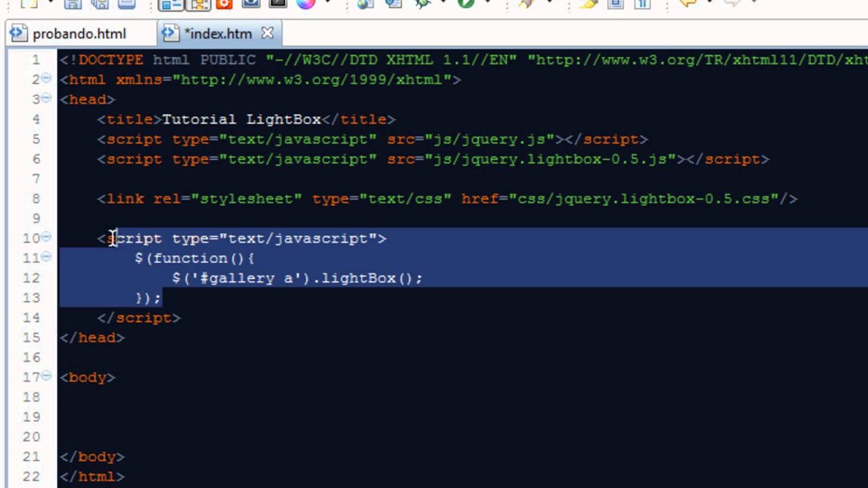Click the closing </body> tag
Screen dimensions: 868x488
click(x=92, y=457)
